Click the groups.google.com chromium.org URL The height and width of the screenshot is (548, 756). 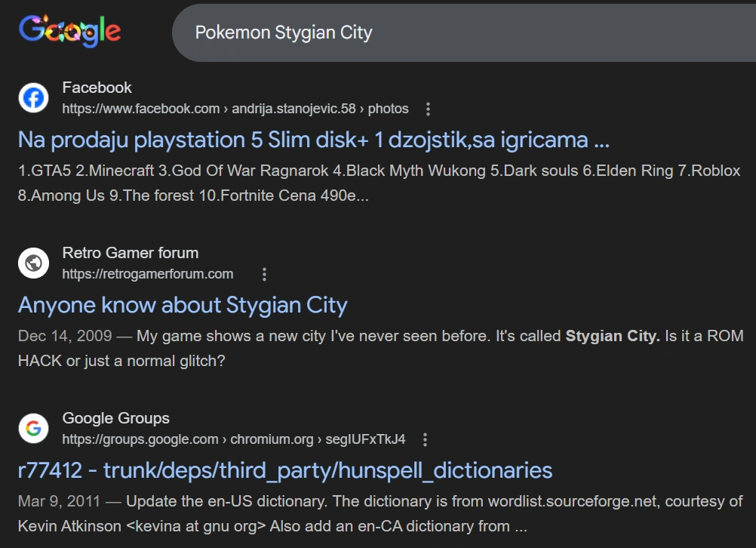click(x=234, y=439)
